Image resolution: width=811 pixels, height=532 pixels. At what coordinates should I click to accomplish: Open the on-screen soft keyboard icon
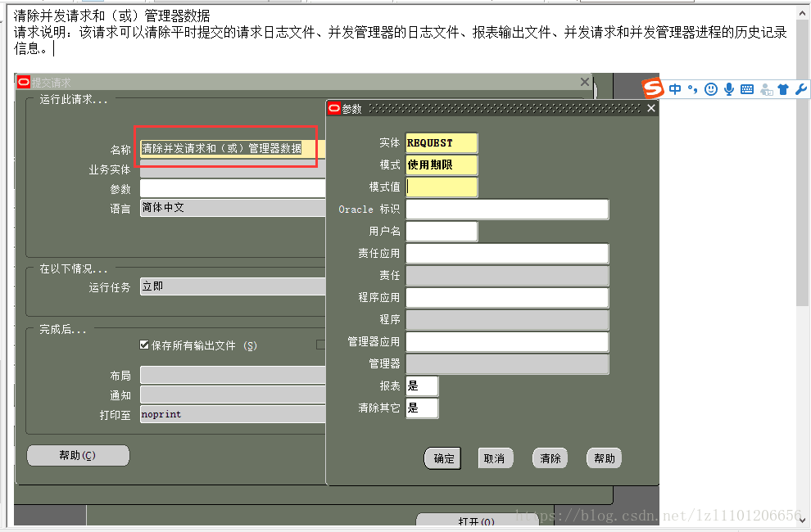[x=747, y=89]
